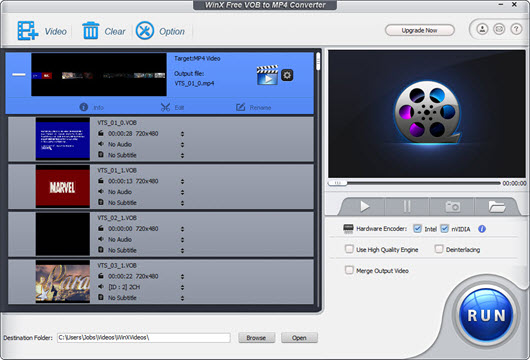The image size is (530, 360).
Task: Toggle the nVIDIA hardware encoder checkbox
Action: click(444, 229)
